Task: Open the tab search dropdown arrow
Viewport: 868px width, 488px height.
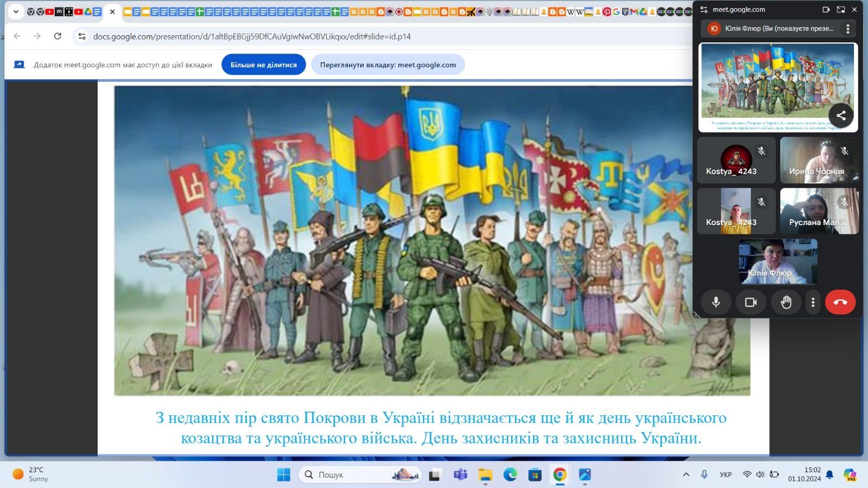Action: tap(16, 11)
